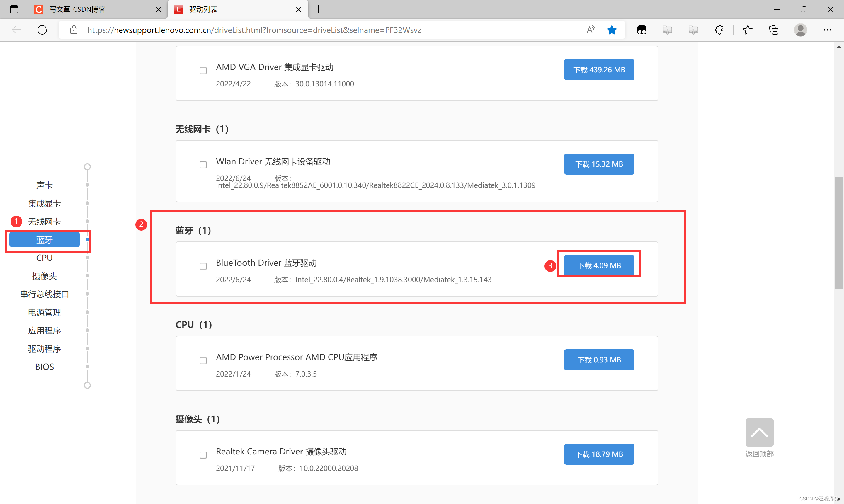Jump to BIOS in the sidebar navigation
This screenshot has height=504, width=844.
(45, 367)
